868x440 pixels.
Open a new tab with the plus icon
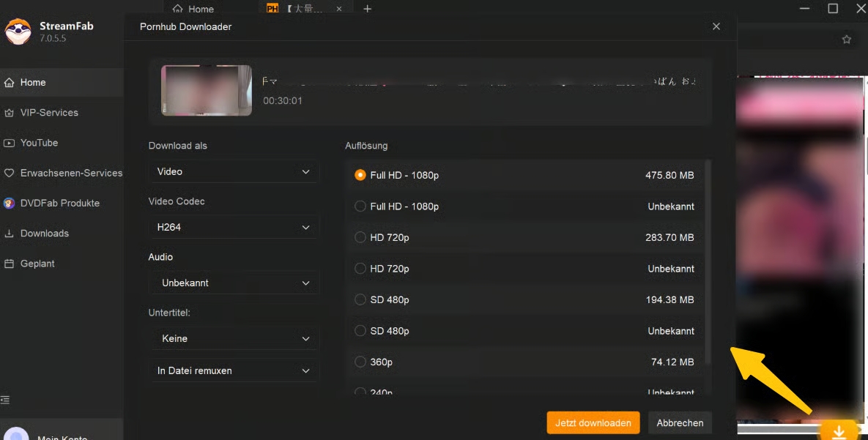pos(367,9)
